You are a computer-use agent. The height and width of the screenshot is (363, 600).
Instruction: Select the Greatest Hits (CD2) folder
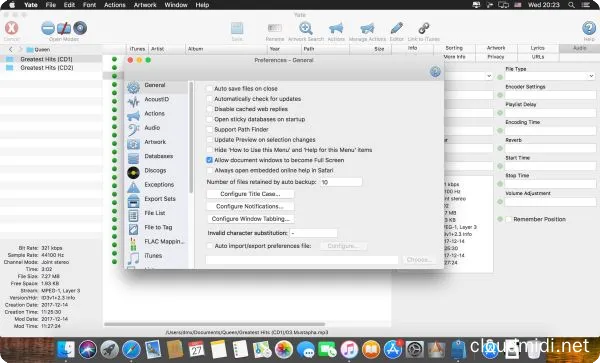click(x=51, y=68)
